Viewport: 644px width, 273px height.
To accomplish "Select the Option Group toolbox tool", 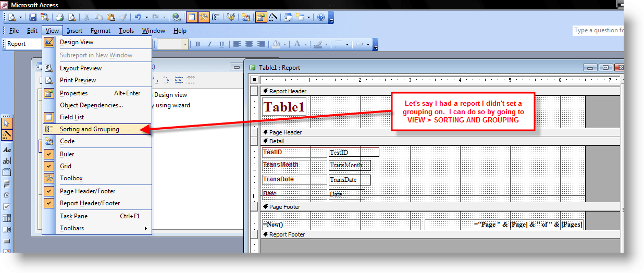I will click(7, 172).
